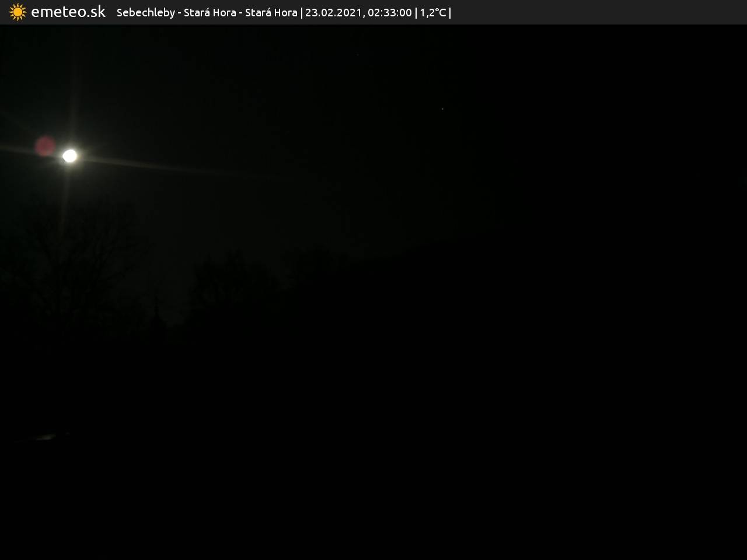This screenshot has width=747, height=560.
Task: Click the first Stará Hora label
Action: [x=210, y=13]
